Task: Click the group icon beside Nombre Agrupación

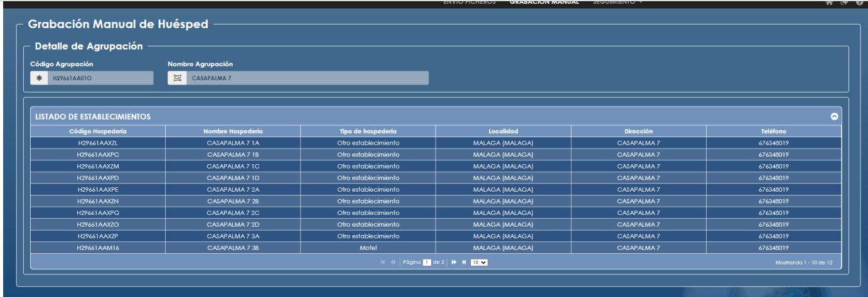Action: coord(177,78)
